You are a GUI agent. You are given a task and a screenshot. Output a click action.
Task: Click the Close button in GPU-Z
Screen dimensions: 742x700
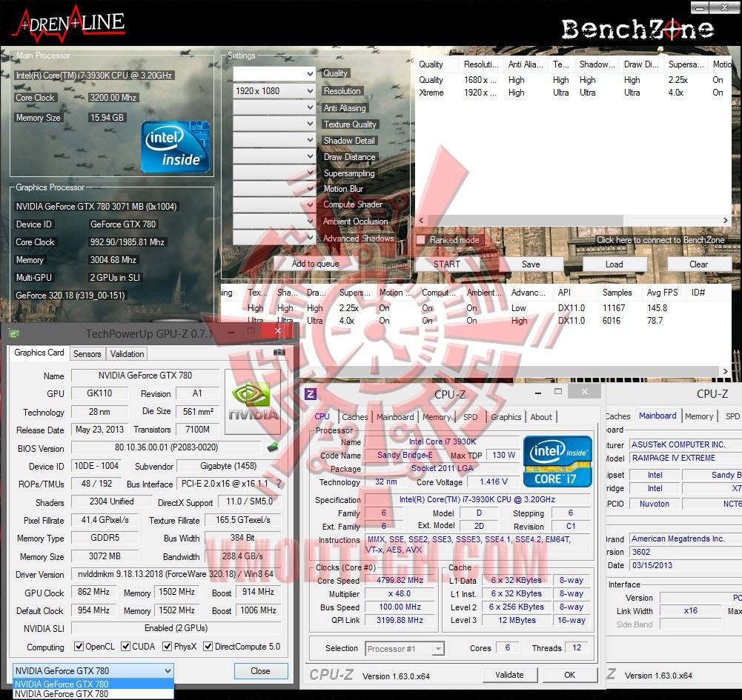point(260,670)
